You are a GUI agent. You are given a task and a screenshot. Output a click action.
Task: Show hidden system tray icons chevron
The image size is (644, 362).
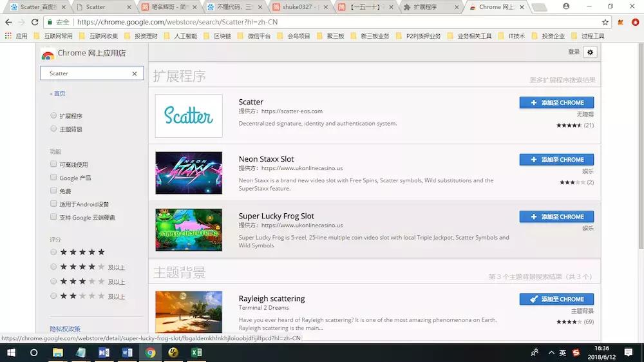tap(549, 352)
